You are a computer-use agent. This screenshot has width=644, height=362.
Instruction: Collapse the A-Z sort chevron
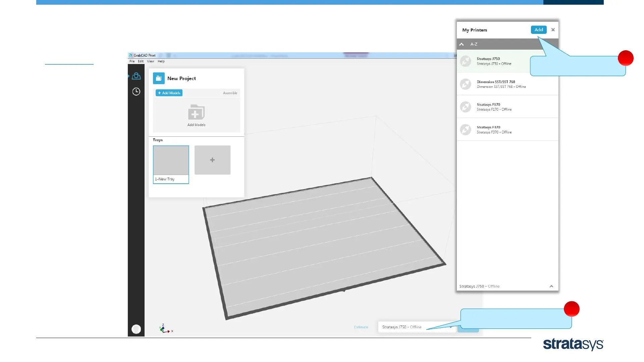pyautogui.click(x=462, y=44)
